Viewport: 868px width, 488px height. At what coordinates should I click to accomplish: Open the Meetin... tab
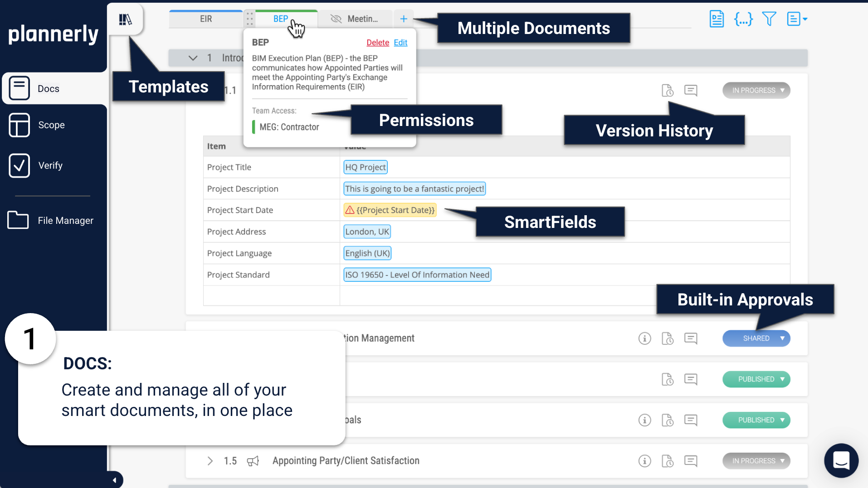362,19
